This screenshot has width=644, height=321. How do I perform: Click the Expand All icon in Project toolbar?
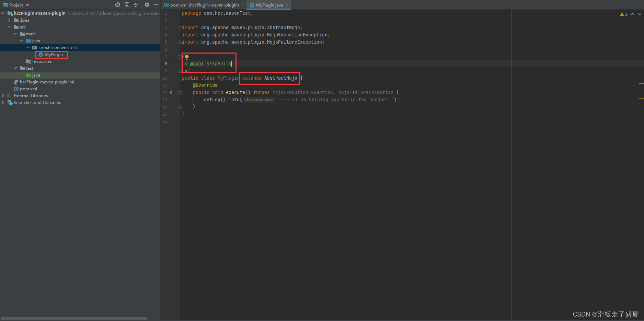pos(126,5)
